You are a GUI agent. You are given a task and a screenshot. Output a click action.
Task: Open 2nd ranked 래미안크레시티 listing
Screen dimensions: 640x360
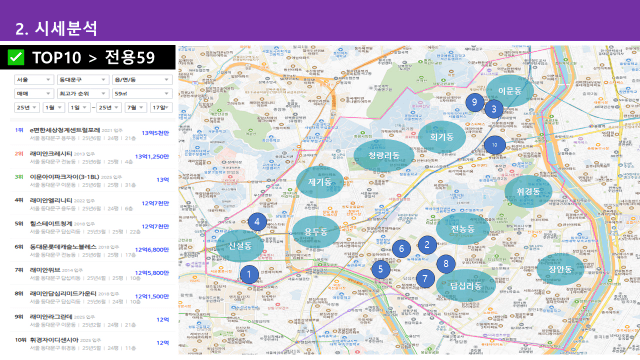92,157
